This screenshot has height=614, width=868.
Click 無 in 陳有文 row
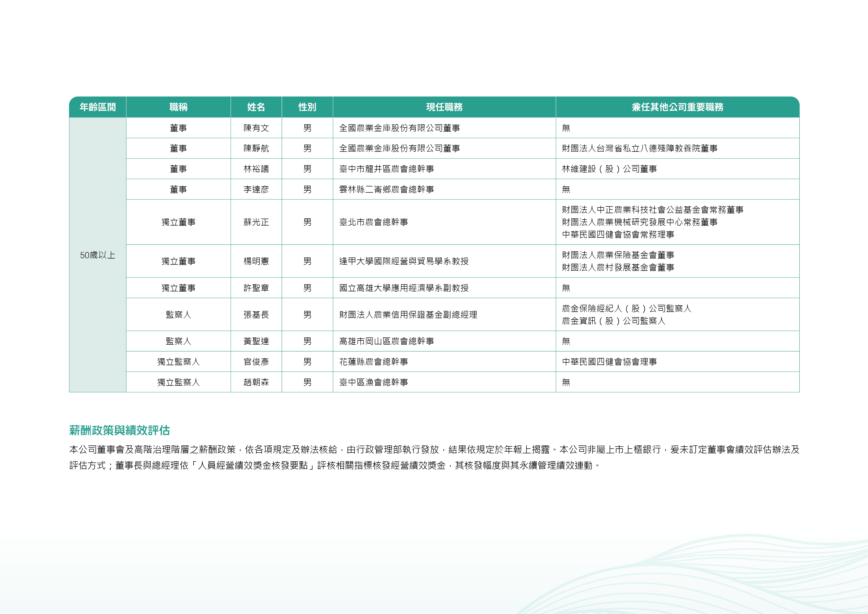coord(566,128)
